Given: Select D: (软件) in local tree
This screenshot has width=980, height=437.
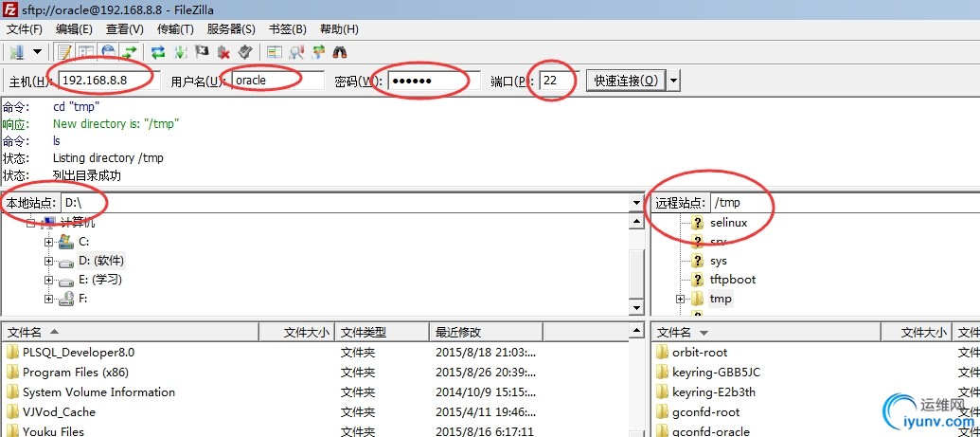Looking at the screenshot, I should pyautogui.click(x=101, y=261).
